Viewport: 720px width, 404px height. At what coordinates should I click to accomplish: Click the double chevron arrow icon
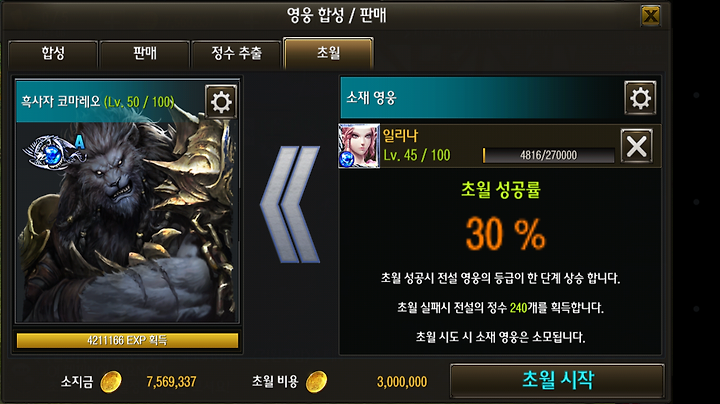click(290, 204)
